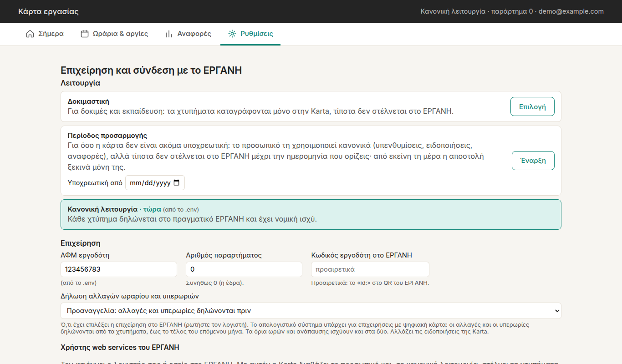Click the Αριθμός παραρτήματος input
This screenshot has width=622, height=364.
[x=244, y=269]
